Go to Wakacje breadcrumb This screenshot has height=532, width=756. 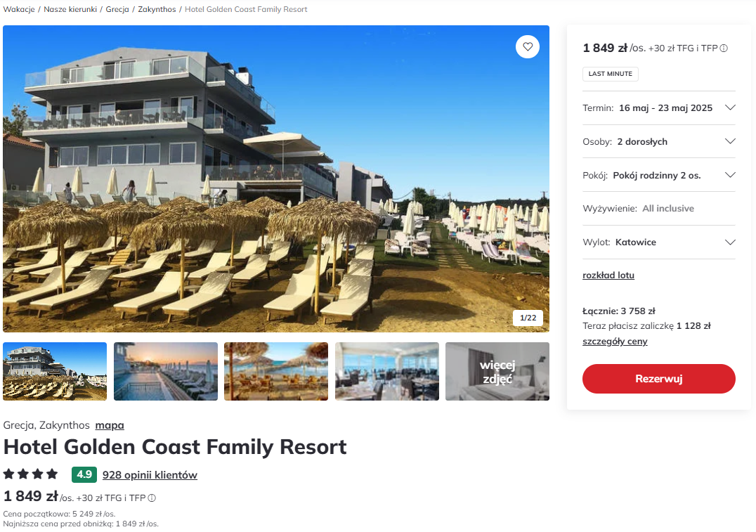(x=19, y=9)
